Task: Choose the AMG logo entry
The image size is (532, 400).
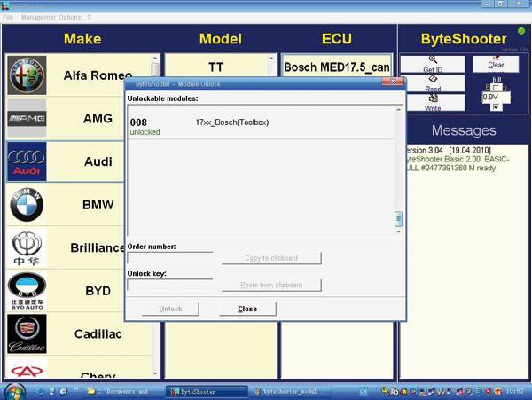Action: click(x=27, y=118)
